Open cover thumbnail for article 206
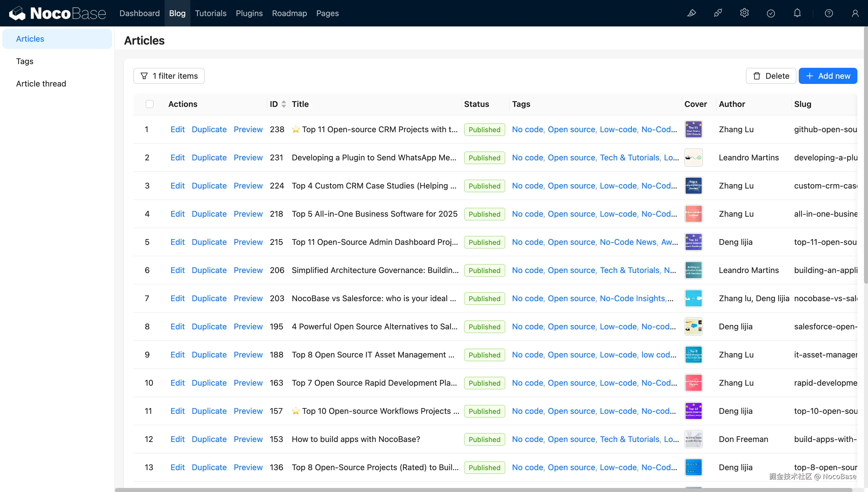This screenshot has height=492, width=868. pyautogui.click(x=693, y=270)
